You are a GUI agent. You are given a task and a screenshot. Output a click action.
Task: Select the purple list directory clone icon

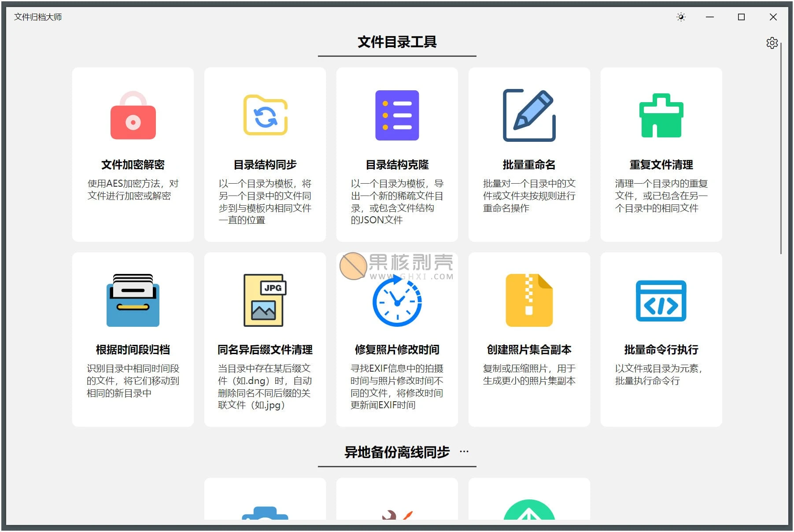pos(397,115)
